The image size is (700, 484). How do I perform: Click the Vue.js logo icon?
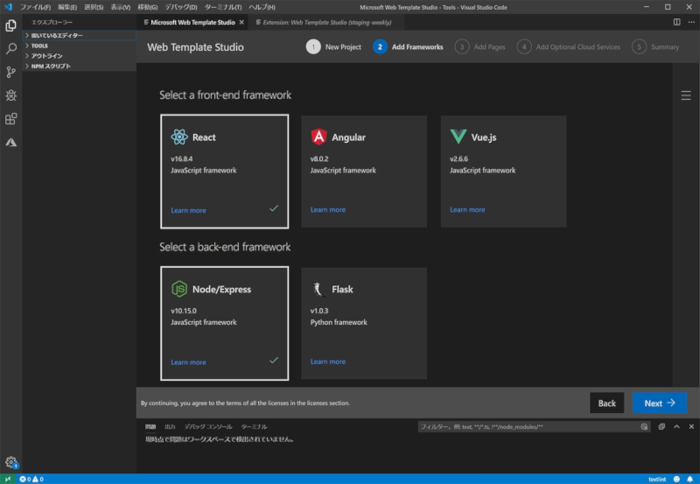coord(458,136)
